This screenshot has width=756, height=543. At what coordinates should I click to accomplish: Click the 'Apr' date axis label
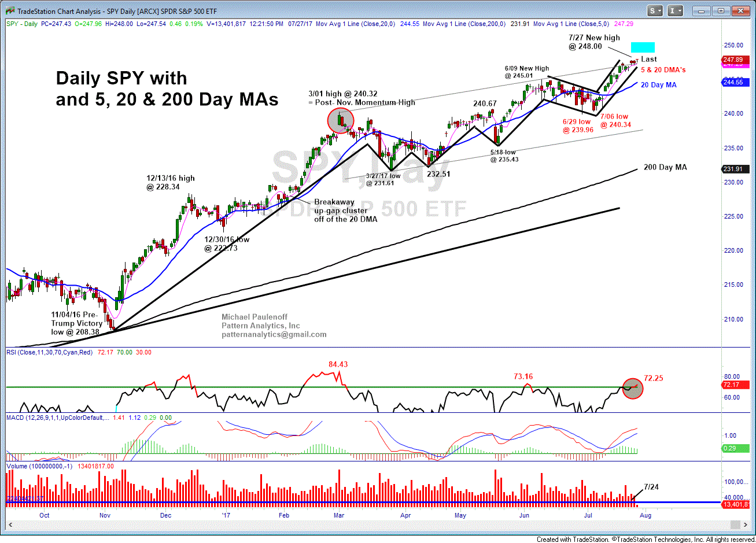click(x=405, y=515)
